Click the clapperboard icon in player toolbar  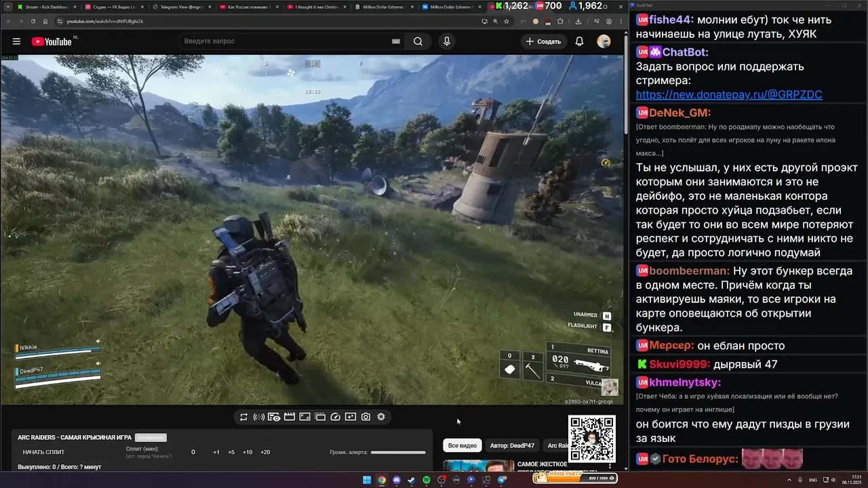pos(290,417)
